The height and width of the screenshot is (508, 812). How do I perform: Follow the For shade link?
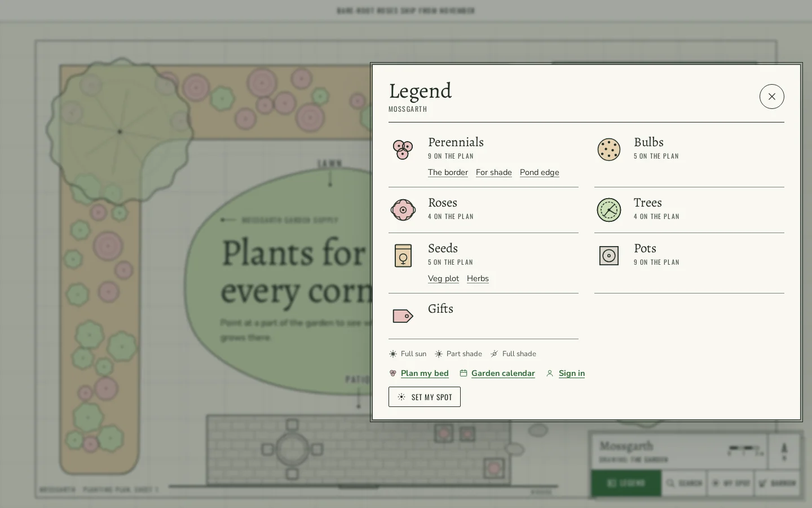494,173
